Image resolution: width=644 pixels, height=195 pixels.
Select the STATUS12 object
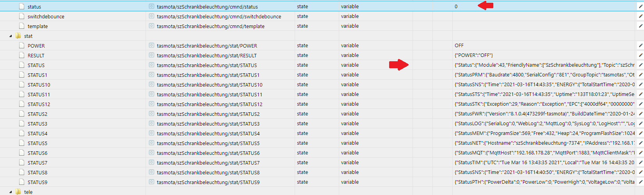pyautogui.click(x=39, y=104)
